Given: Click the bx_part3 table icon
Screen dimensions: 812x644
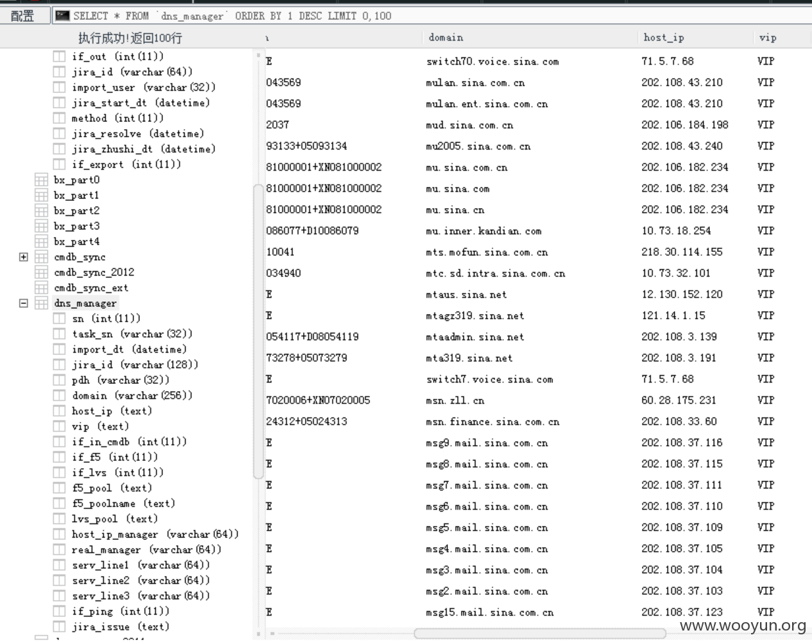Looking at the screenshot, I should point(41,226).
